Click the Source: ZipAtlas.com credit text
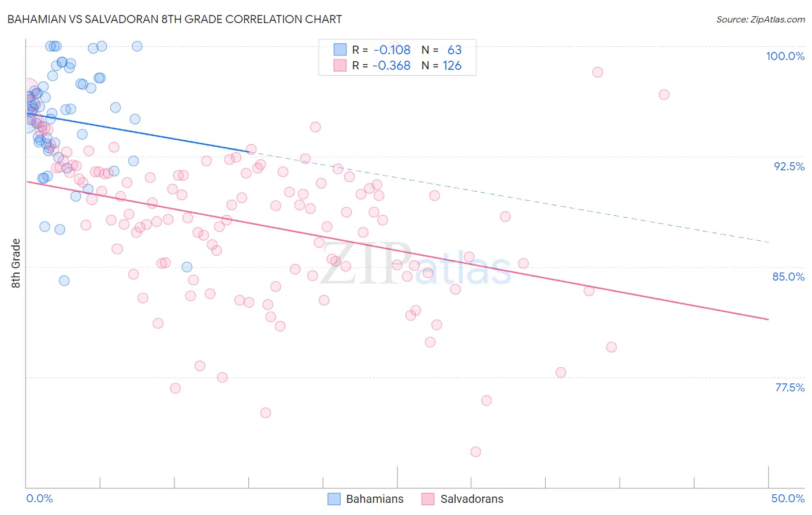Image resolution: width=812 pixels, height=515 pixels. click(761, 19)
